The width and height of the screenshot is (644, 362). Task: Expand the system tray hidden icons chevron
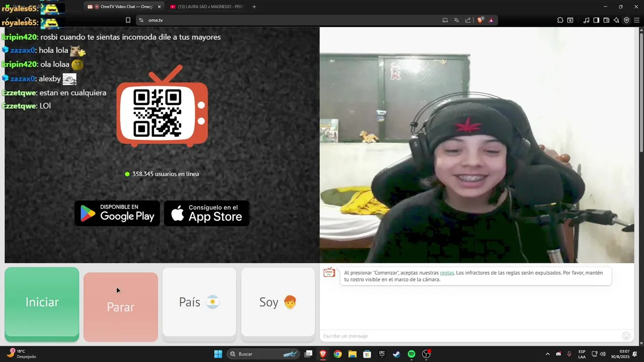coord(547,354)
